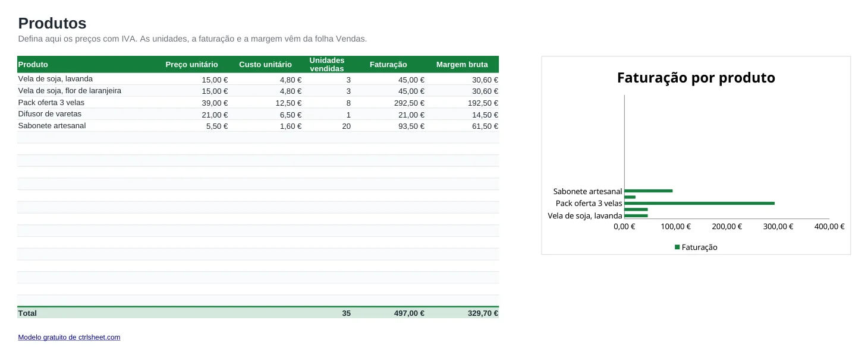
Task: Select the total units sold 35 cell
Action: click(347, 313)
